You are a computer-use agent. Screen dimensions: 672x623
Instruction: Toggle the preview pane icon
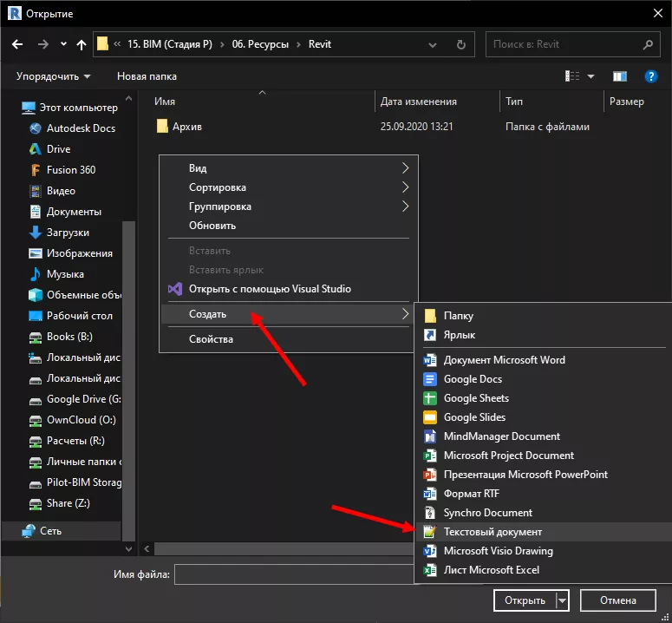pyautogui.click(x=620, y=77)
